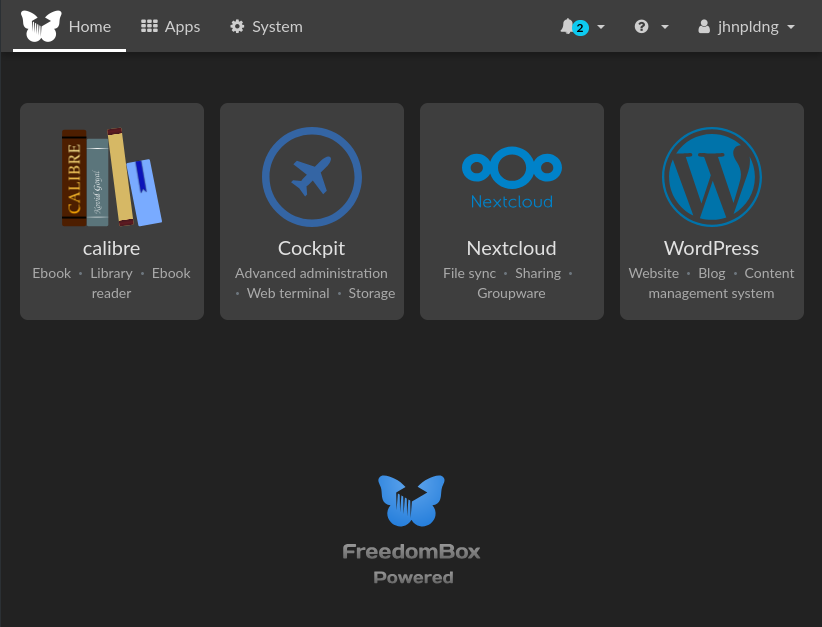
Task: Launch the Nextcloud app title link
Action: pos(512,248)
